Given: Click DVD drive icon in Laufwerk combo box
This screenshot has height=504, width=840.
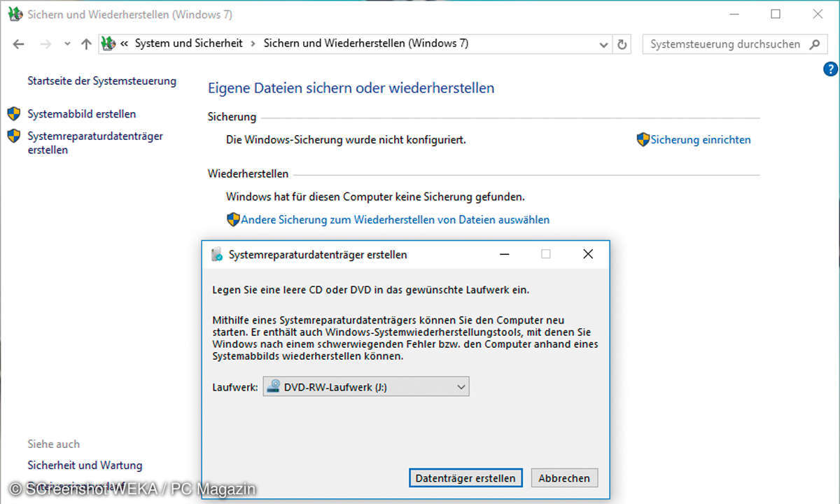Looking at the screenshot, I should (x=274, y=386).
